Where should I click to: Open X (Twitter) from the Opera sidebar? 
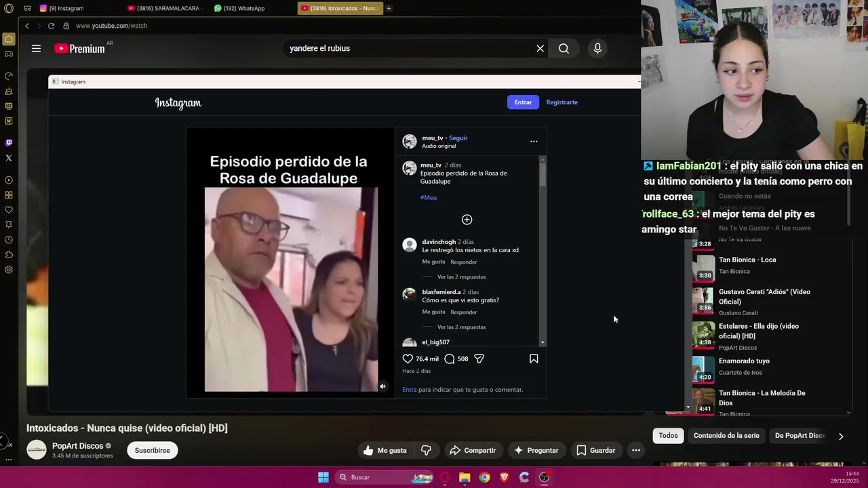[x=9, y=158]
